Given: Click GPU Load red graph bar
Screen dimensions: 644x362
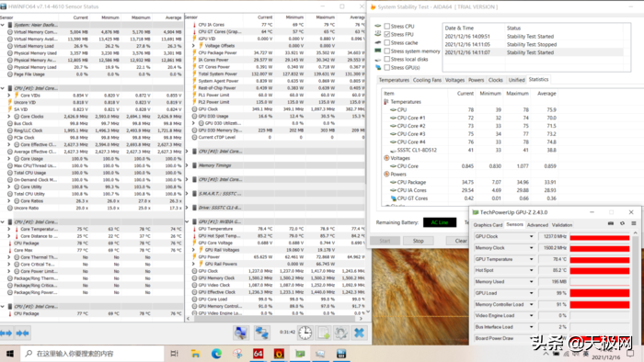Looking at the screenshot, I should (x=600, y=293).
